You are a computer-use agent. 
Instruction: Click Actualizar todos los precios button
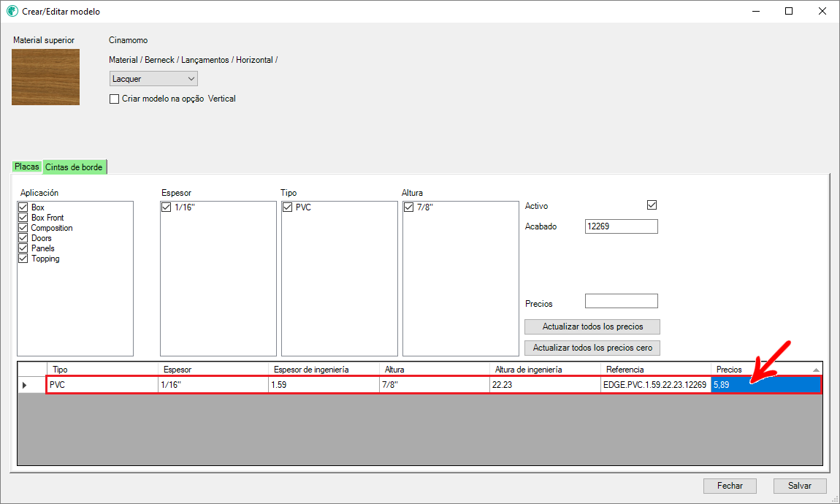pos(592,327)
